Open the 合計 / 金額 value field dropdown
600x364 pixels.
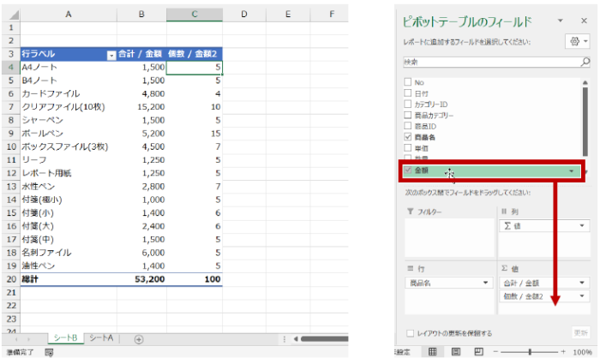click(x=584, y=282)
